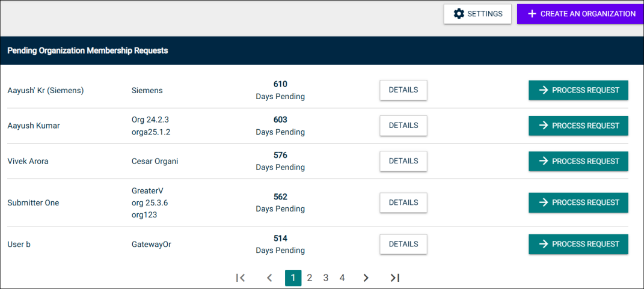Switch to page 2 of requests

310,278
